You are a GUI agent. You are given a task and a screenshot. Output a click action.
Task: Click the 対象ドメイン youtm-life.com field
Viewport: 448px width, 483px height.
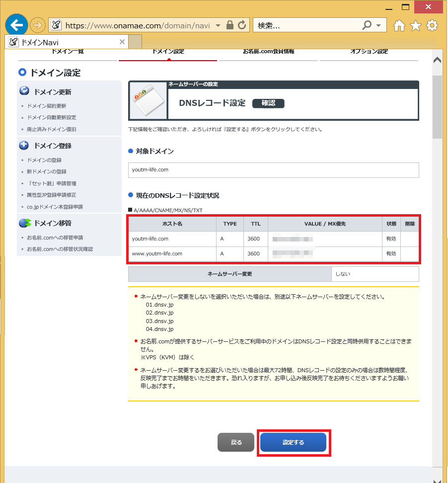[x=273, y=170]
